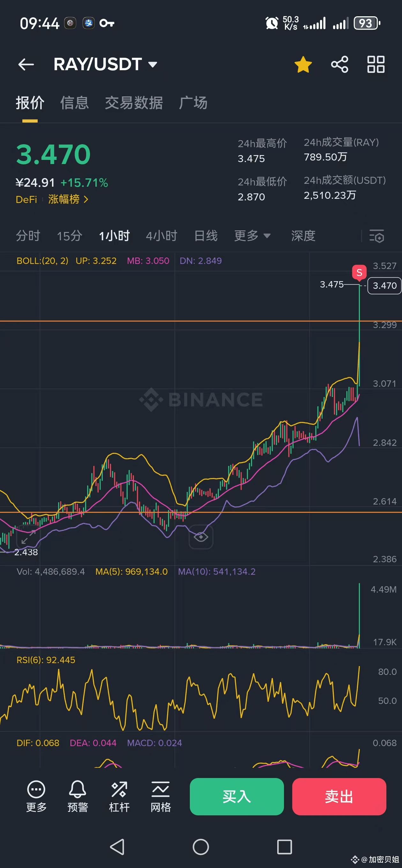Tap the alarm clock status bar icon

click(x=272, y=23)
